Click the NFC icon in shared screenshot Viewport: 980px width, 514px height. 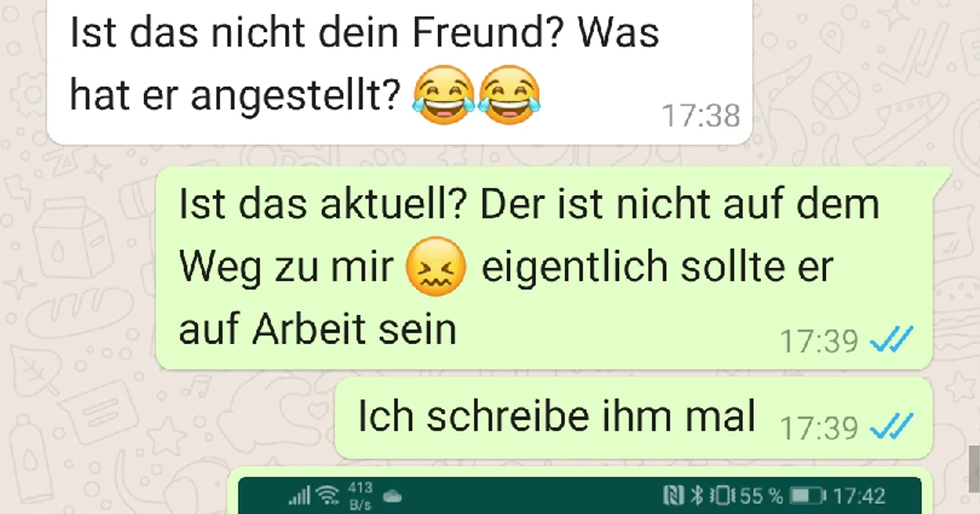pyautogui.click(x=674, y=496)
